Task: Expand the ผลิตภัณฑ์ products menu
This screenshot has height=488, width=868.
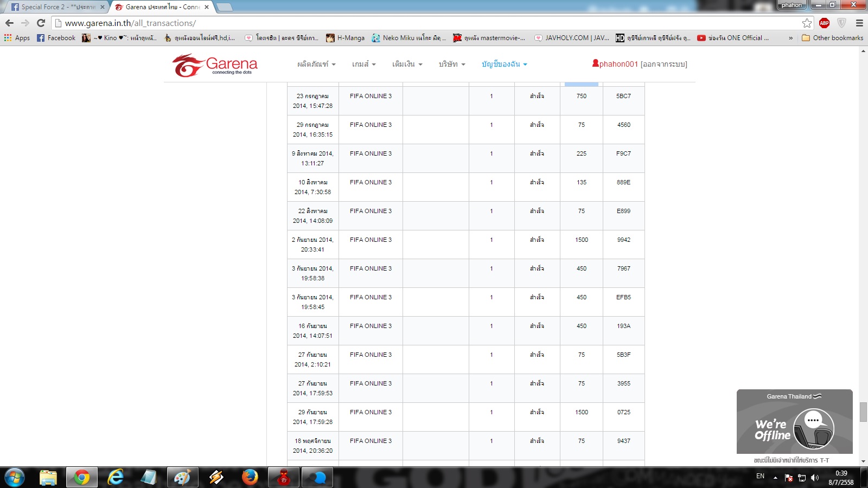Action: click(x=316, y=64)
